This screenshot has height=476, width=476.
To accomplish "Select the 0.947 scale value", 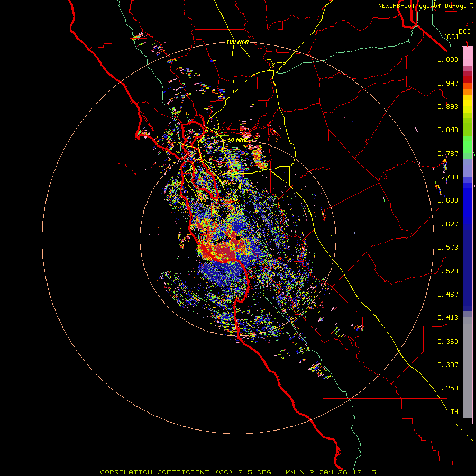I will pyautogui.click(x=448, y=83).
